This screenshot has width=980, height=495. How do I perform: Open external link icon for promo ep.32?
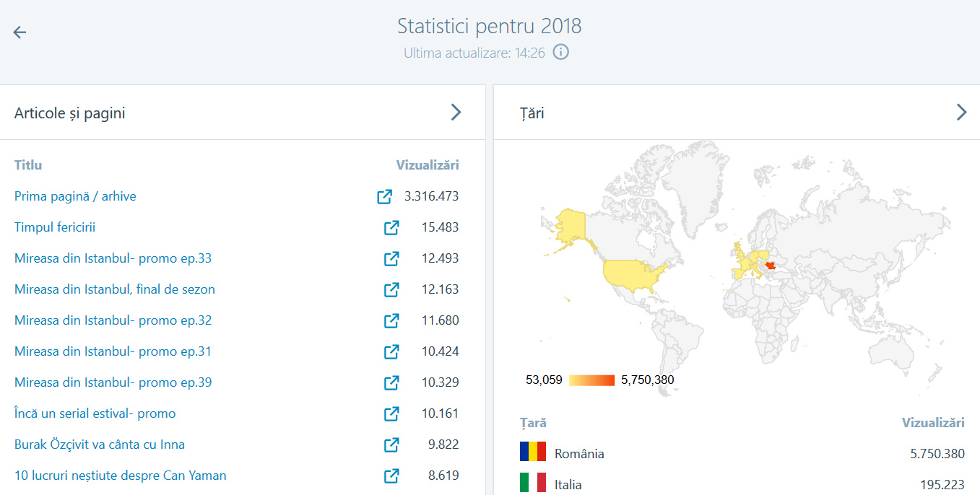click(x=391, y=320)
